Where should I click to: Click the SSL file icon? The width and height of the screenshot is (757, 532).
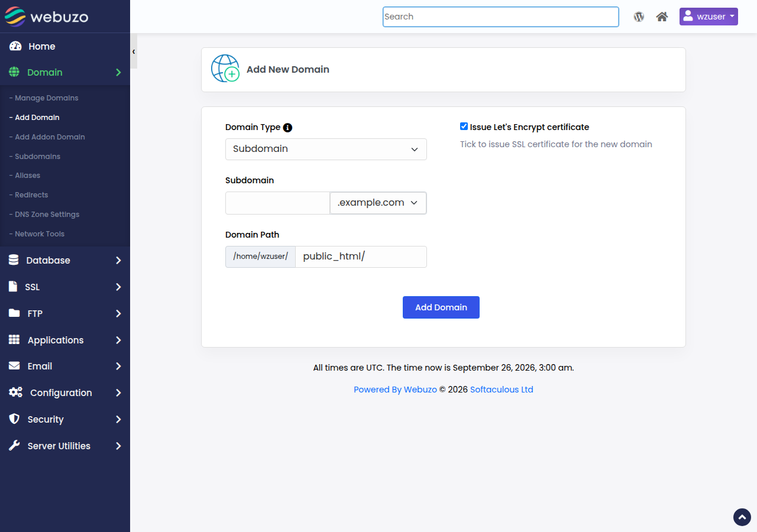point(13,287)
